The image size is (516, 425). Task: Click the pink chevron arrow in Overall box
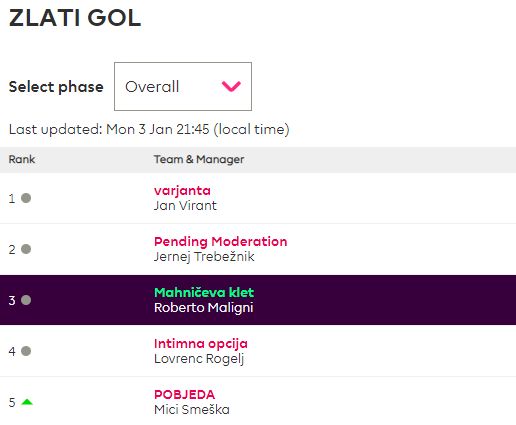[231, 86]
